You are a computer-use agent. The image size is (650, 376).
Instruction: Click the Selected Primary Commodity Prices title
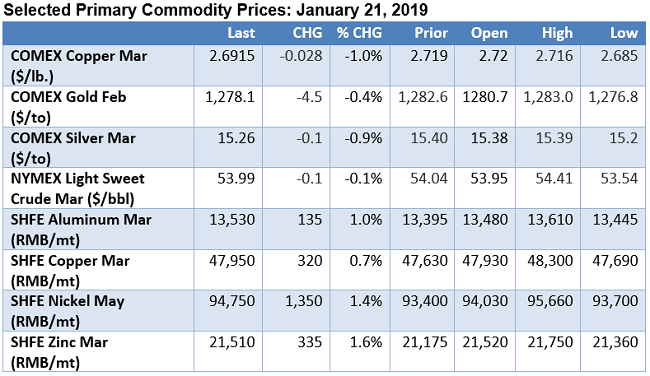(x=215, y=10)
